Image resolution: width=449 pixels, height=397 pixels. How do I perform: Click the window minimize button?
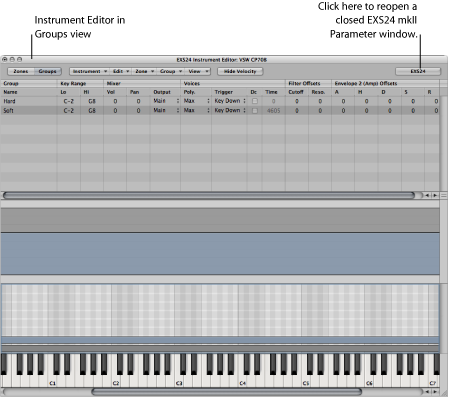coord(12,59)
